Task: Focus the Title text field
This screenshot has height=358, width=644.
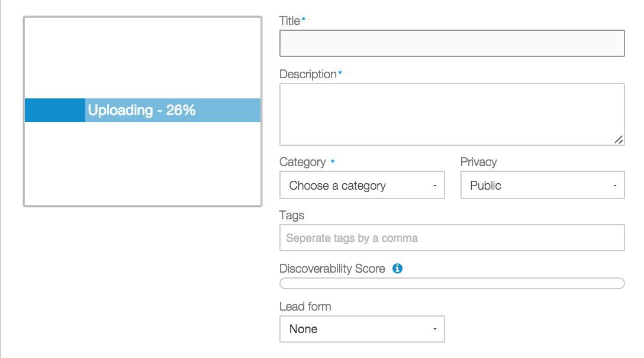Action: 452,43
